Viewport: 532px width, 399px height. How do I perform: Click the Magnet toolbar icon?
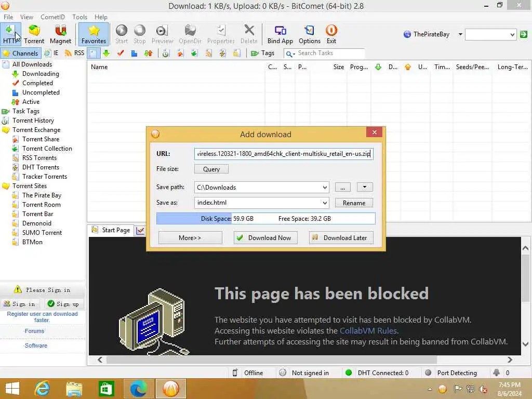tap(60, 34)
